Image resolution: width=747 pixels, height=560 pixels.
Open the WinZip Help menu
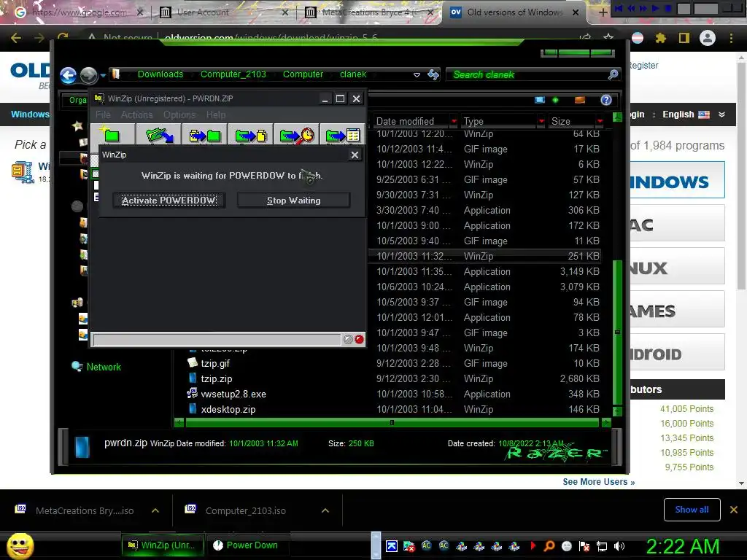pos(216,114)
